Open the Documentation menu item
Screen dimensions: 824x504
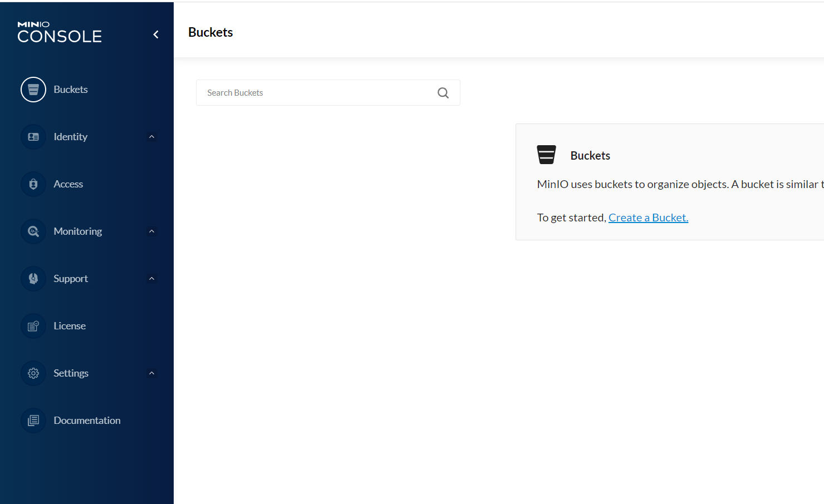[x=87, y=421]
